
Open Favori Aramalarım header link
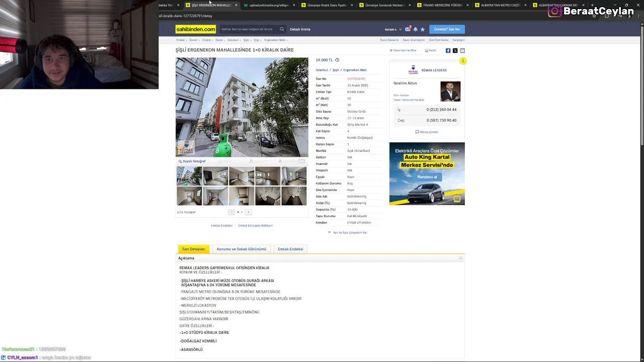(414, 40)
